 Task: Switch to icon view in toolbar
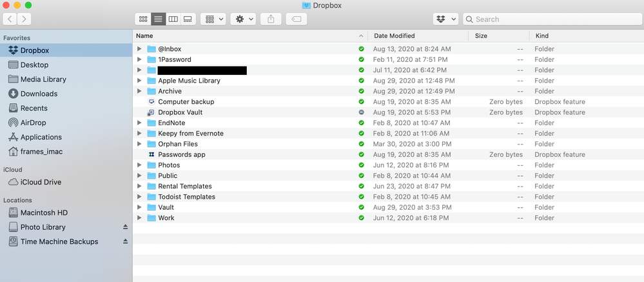(x=142, y=19)
